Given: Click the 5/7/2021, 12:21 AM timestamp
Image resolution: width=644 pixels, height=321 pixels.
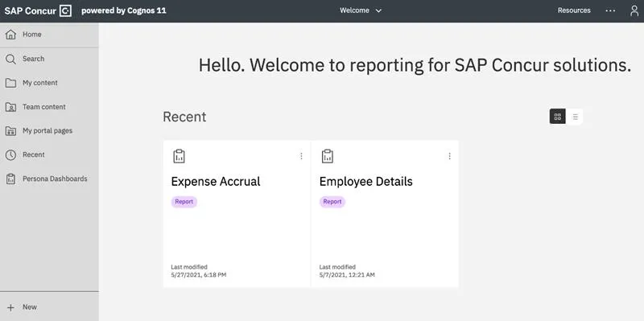Looking at the screenshot, I should pos(347,275).
